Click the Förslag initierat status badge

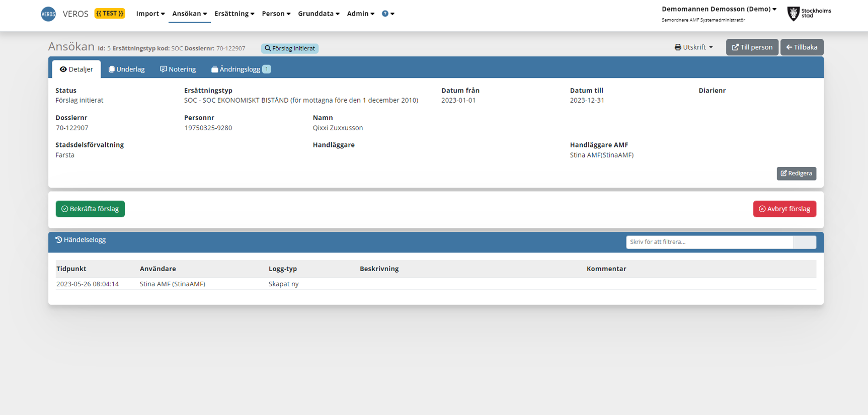pyautogui.click(x=290, y=48)
